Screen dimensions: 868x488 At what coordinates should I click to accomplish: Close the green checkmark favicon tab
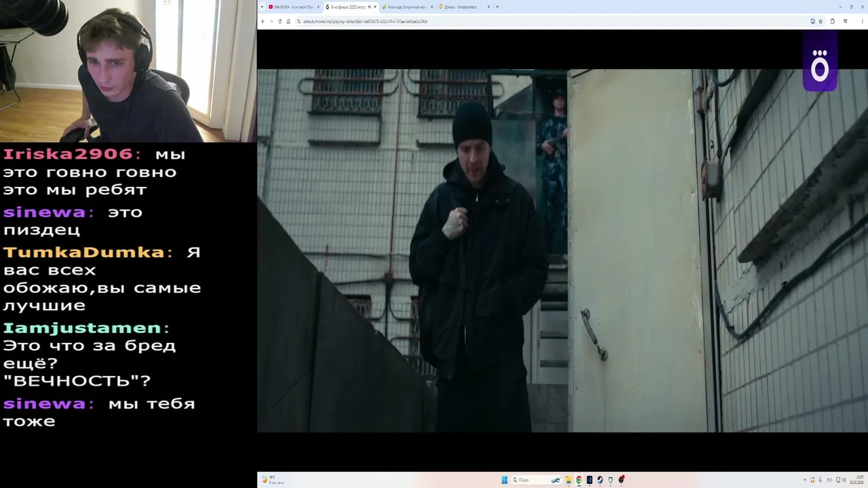[x=431, y=7]
